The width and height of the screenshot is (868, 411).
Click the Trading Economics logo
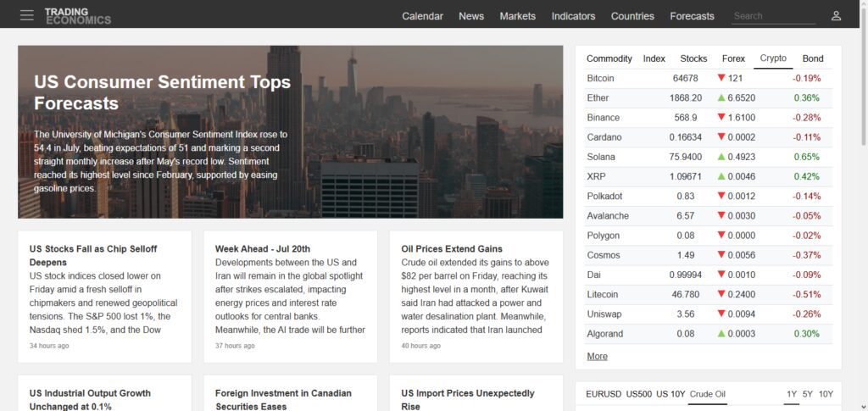click(77, 16)
